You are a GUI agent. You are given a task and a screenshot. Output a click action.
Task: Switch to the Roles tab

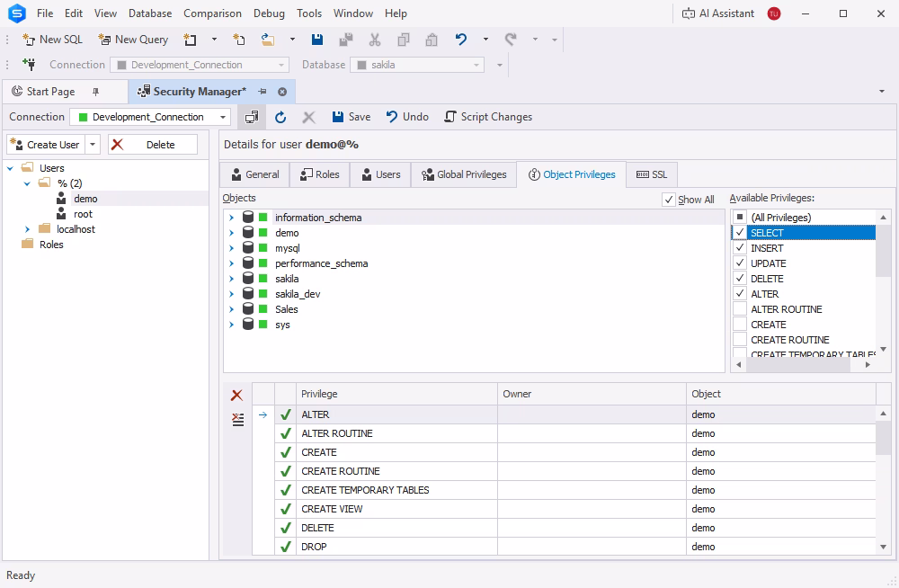(x=319, y=174)
